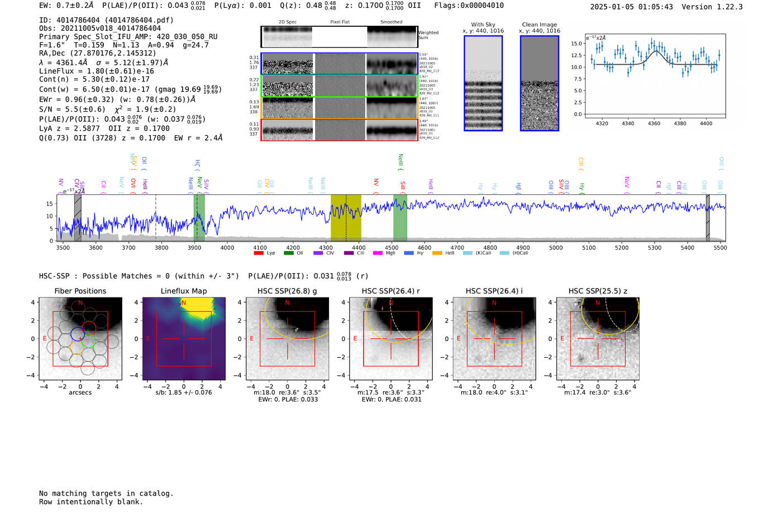Viewport: 782px width, 532px height.
Task: Click the blue Hζ line label
Action: (x=197, y=165)
